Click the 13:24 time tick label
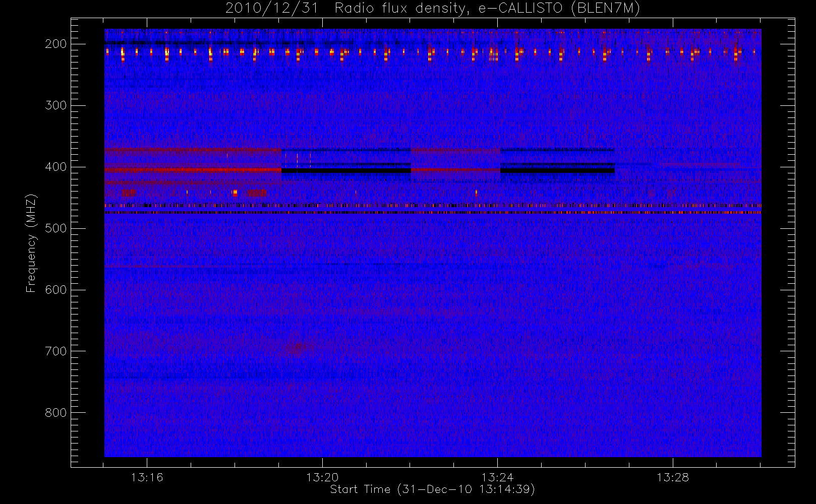 tap(497, 477)
